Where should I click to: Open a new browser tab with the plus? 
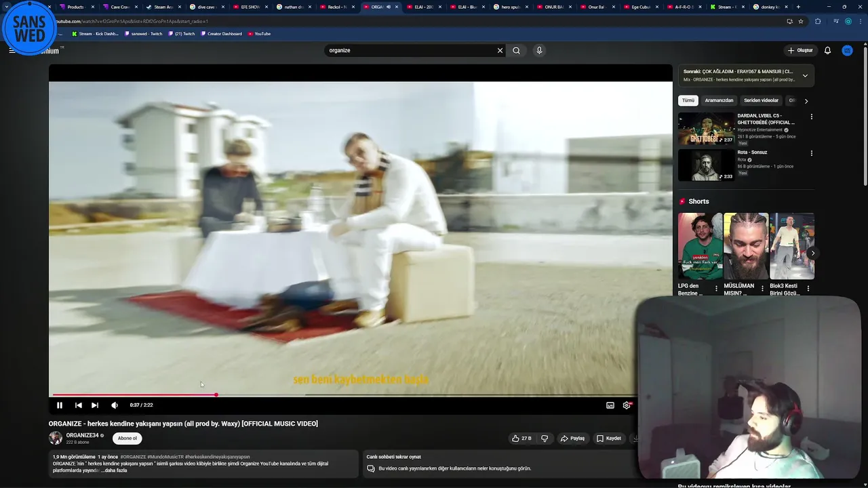coord(798,7)
